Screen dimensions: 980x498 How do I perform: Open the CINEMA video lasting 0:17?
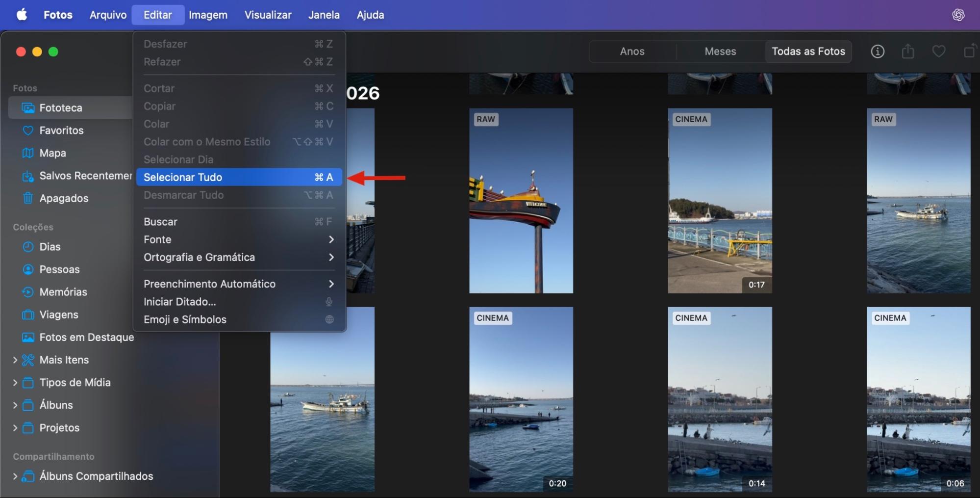[x=720, y=201]
